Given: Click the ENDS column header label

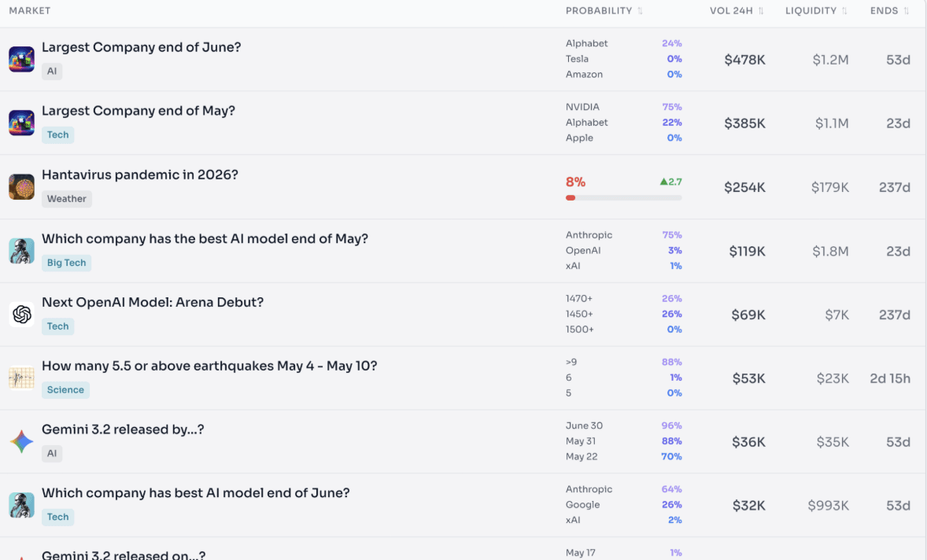Looking at the screenshot, I should [x=885, y=11].
